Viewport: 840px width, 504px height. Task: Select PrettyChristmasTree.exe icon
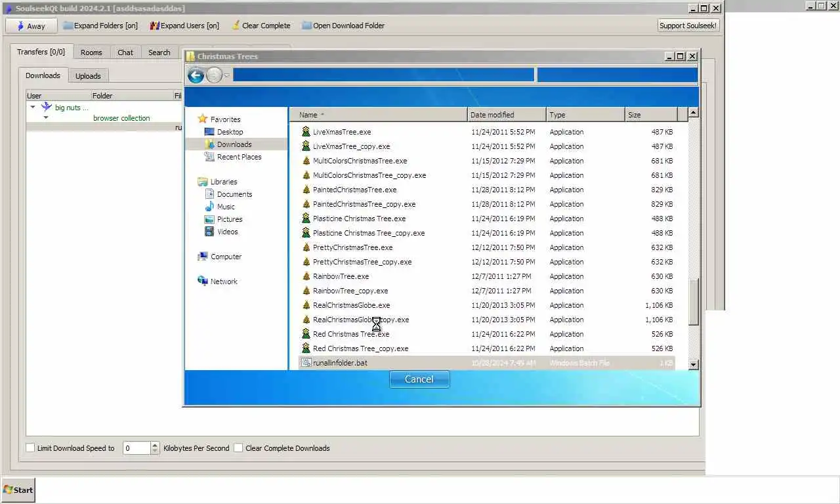[306, 247]
